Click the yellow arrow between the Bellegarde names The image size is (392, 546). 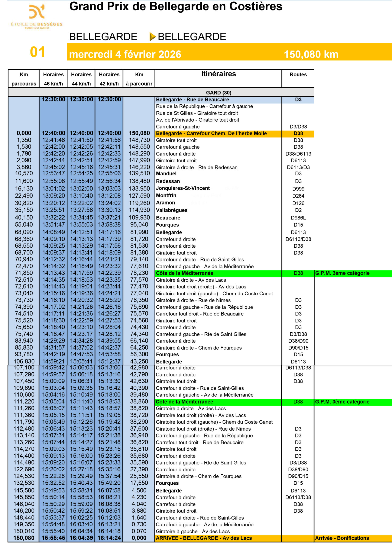pyautogui.click(x=152, y=37)
